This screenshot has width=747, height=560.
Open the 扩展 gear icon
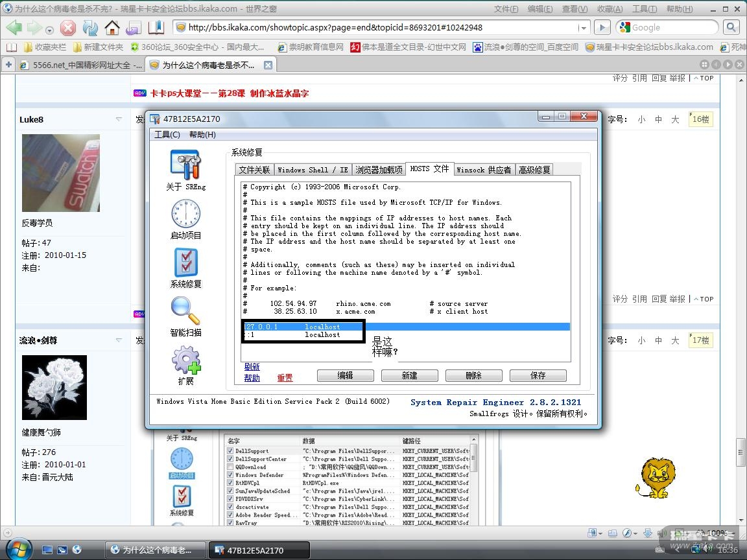pos(185,360)
